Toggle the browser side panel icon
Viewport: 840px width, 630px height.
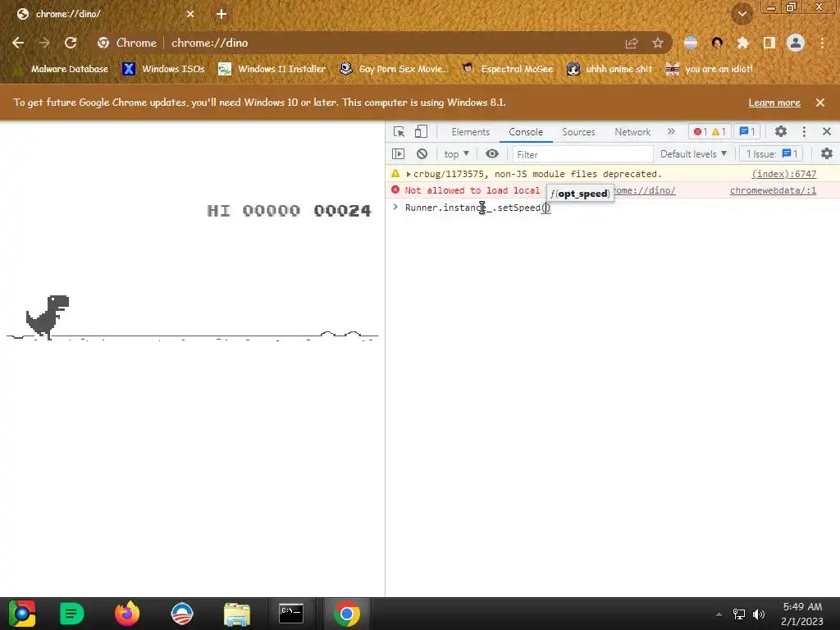[x=769, y=43]
